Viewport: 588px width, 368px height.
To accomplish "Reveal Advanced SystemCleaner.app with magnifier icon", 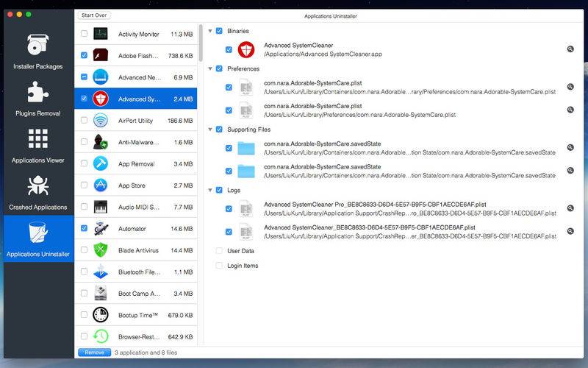I will coord(570,49).
